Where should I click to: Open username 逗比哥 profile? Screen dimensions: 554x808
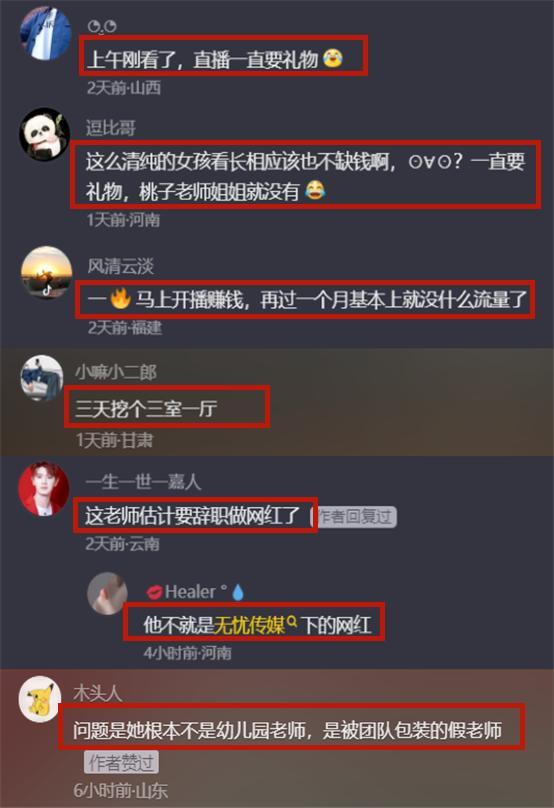[x=110, y=127]
